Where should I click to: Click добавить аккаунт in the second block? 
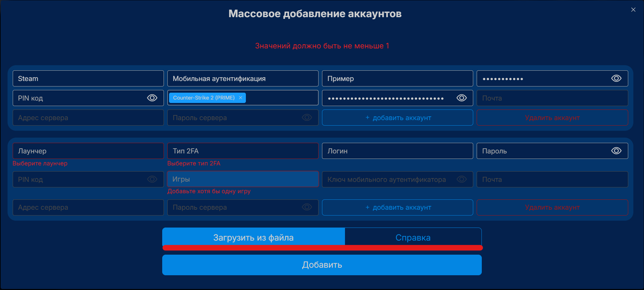[397, 207]
